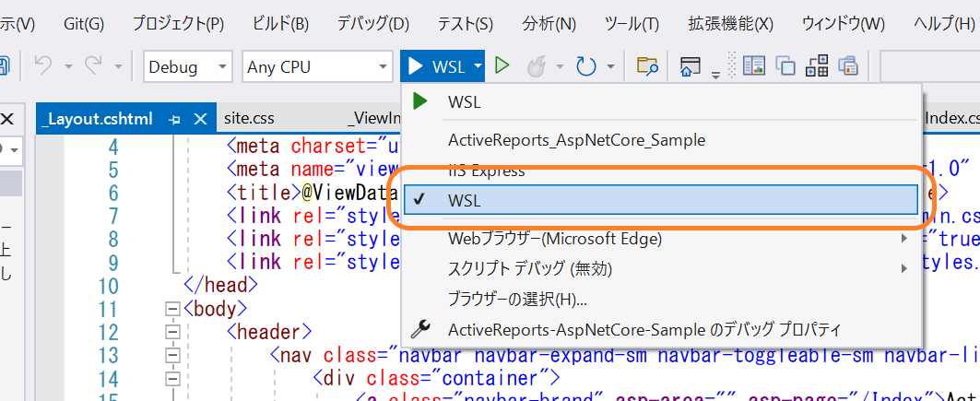
Task: Close the _Layout.cshtml tab
Action: click(x=200, y=119)
